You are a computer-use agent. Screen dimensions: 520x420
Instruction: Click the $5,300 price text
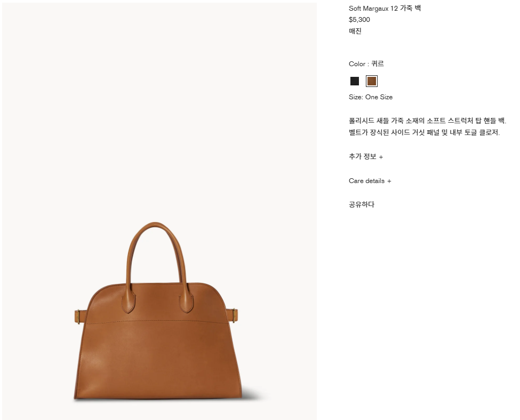pyautogui.click(x=359, y=20)
